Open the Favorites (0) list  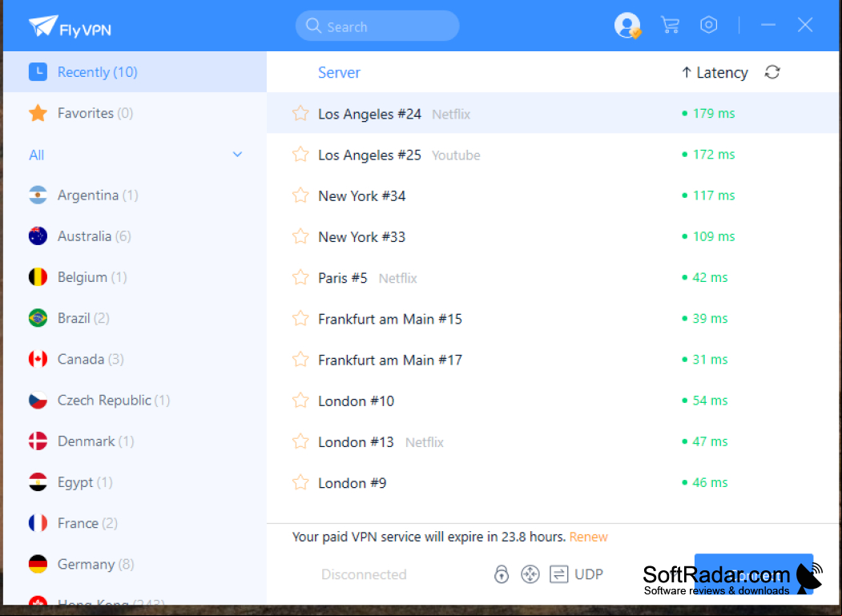point(135,113)
